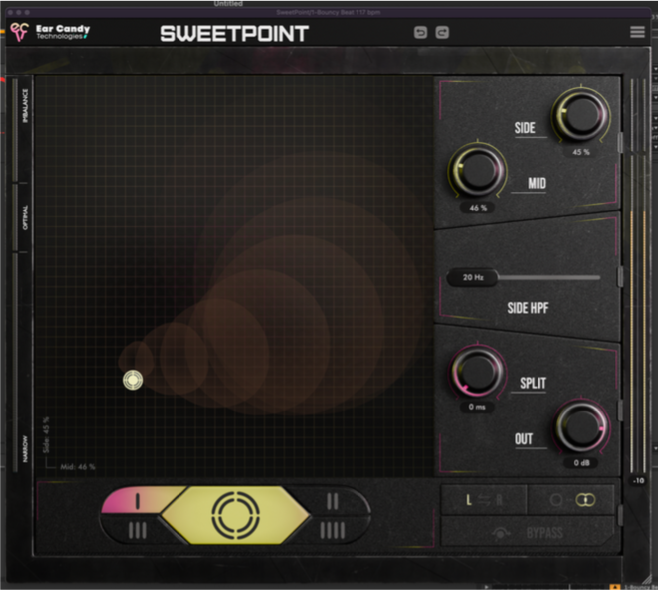Click the SIDE 45 % value field
Viewport: 658px width, 591px height.
(x=581, y=152)
